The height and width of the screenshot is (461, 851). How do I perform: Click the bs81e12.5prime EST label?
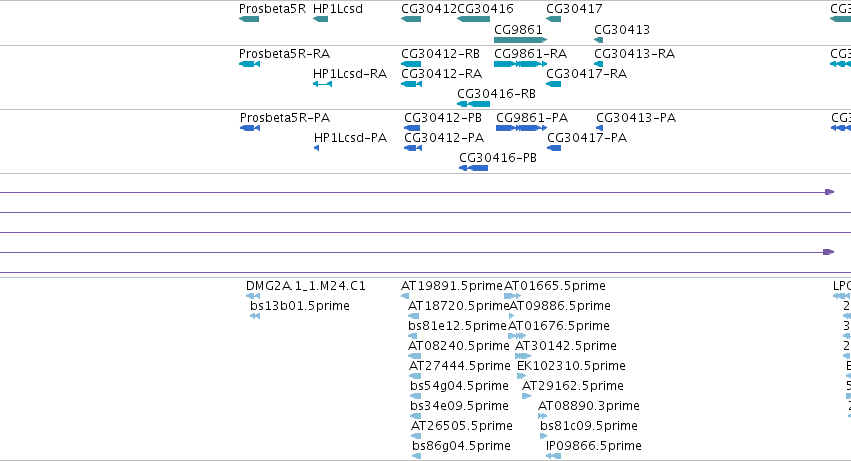pos(457,326)
